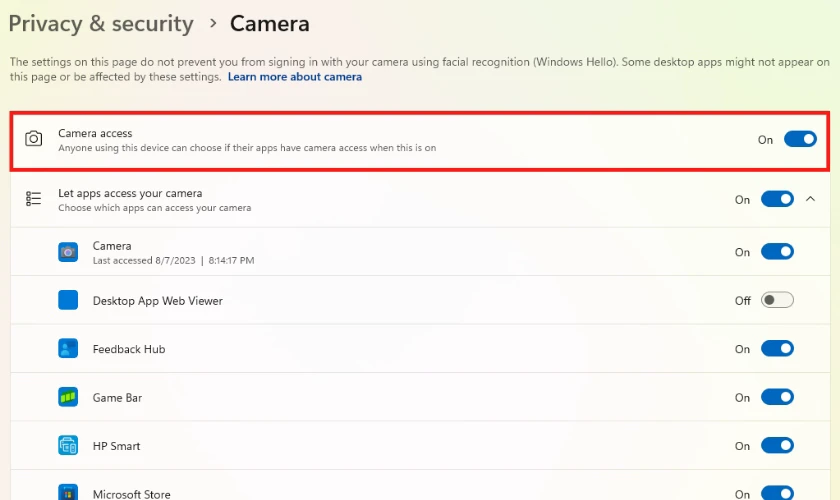Click the HP Smart app icon

(68, 445)
